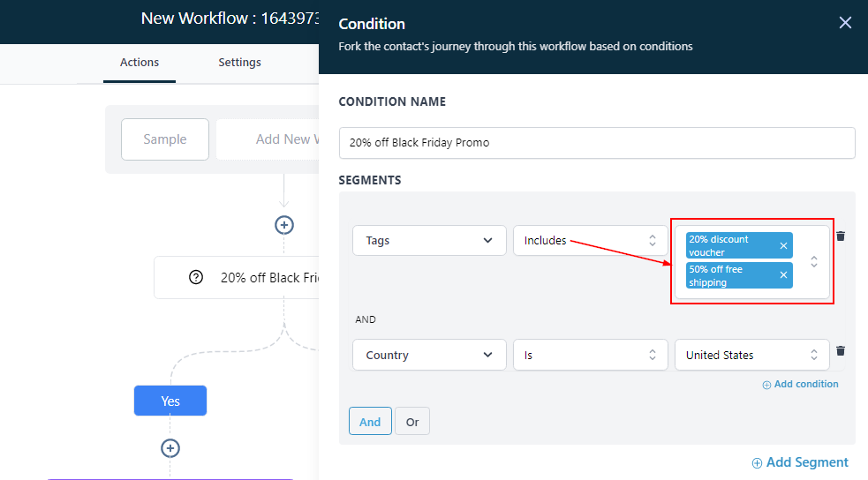Viewport: 868px width, 480px height.
Task: Select the And logic toggle
Action: [370, 422]
